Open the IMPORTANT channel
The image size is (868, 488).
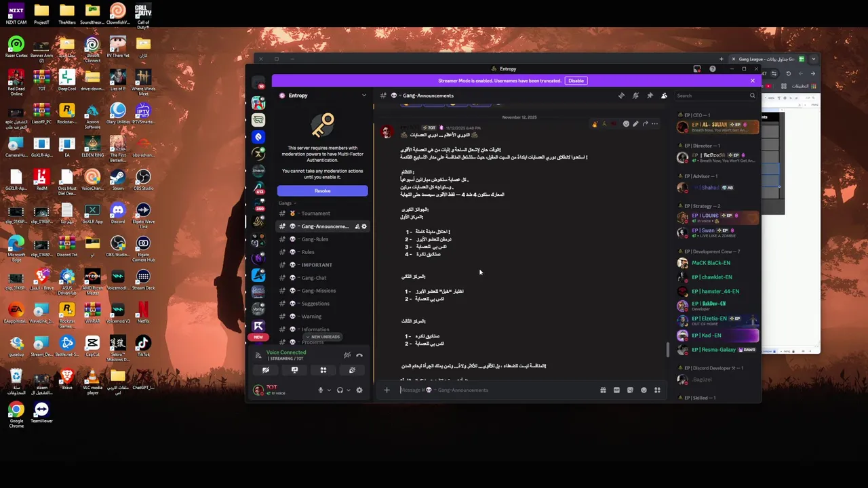323,265
